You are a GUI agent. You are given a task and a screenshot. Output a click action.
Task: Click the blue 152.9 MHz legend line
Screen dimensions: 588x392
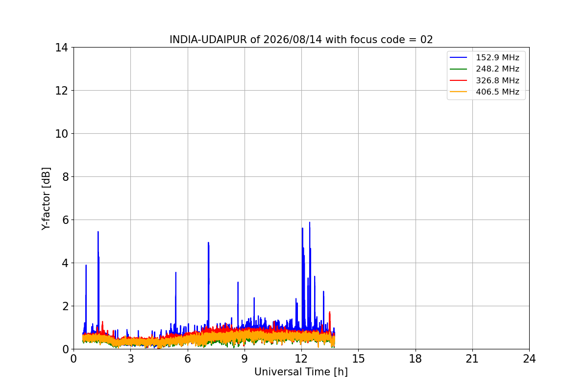point(460,58)
